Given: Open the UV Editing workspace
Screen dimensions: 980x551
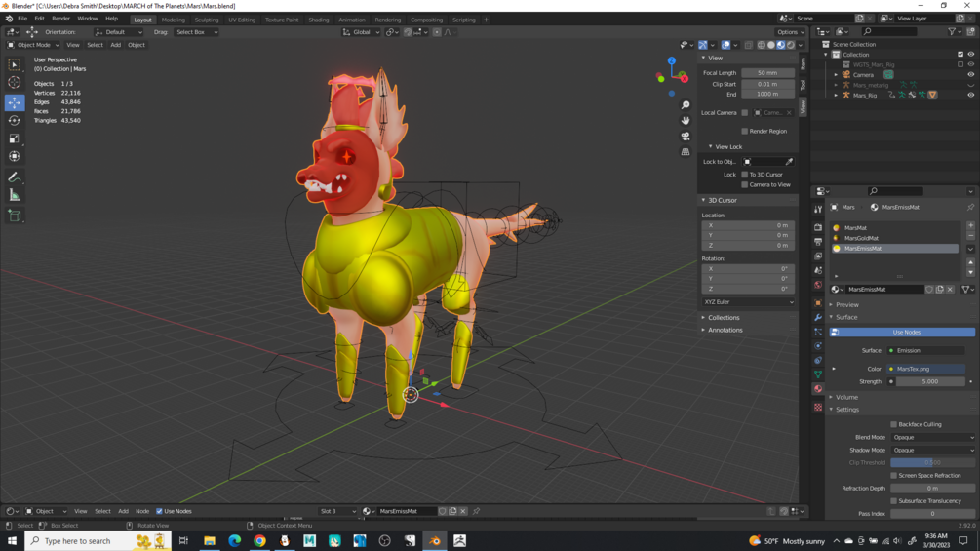Looking at the screenshot, I should click(242, 20).
